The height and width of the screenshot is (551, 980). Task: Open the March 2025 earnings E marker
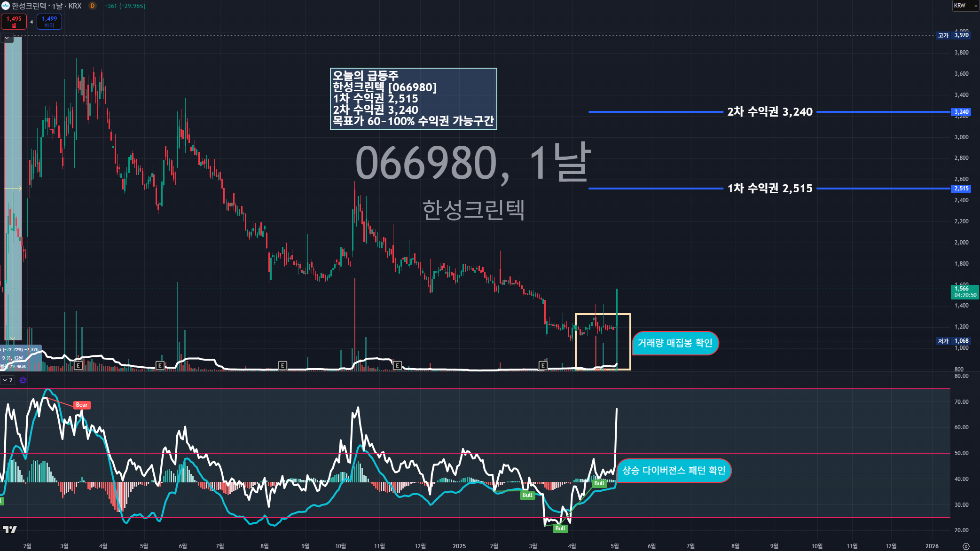(543, 365)
